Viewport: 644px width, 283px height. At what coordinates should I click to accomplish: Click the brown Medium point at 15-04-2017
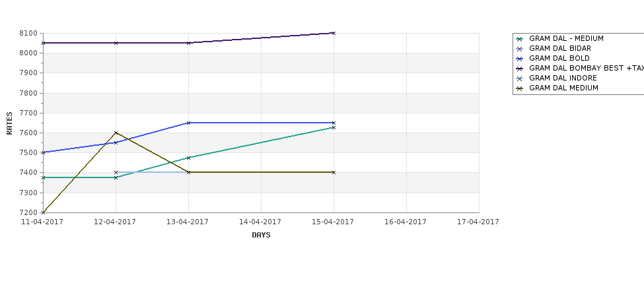pos(334,173)
